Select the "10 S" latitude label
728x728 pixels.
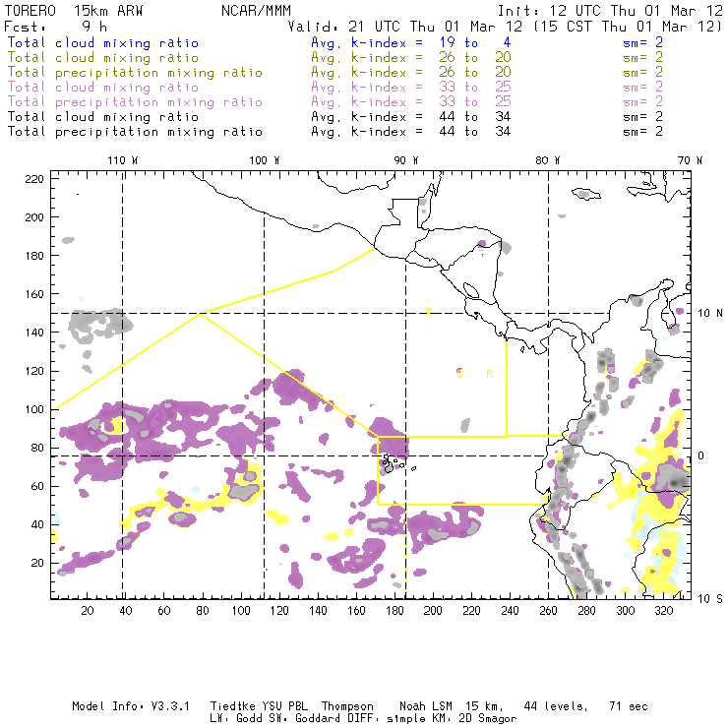[x=710, y=599]
